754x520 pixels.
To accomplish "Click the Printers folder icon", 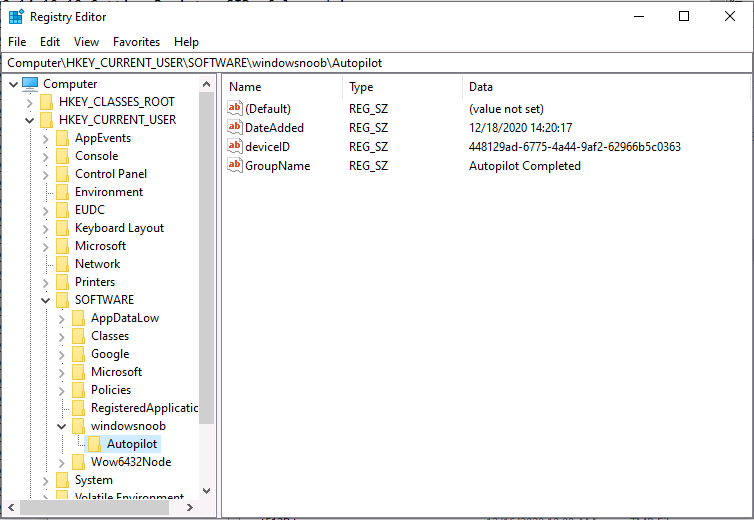I will (x=63, y=282).
